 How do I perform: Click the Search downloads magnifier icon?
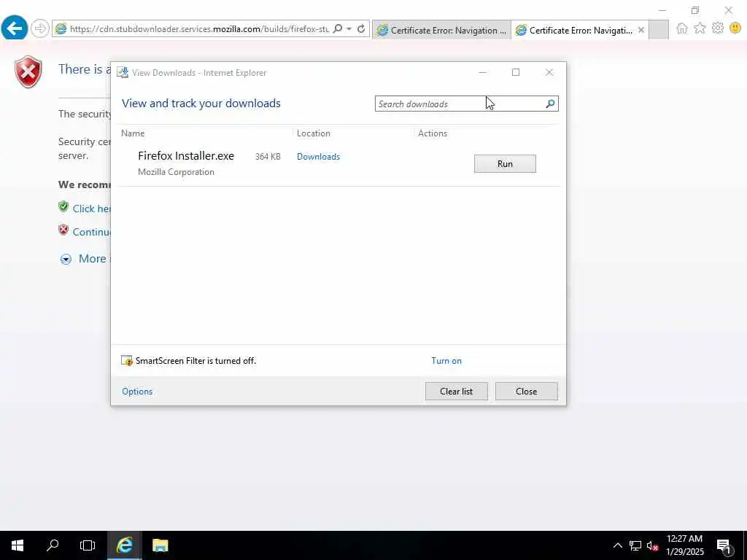pyautogui.click(x=550, y=104)
